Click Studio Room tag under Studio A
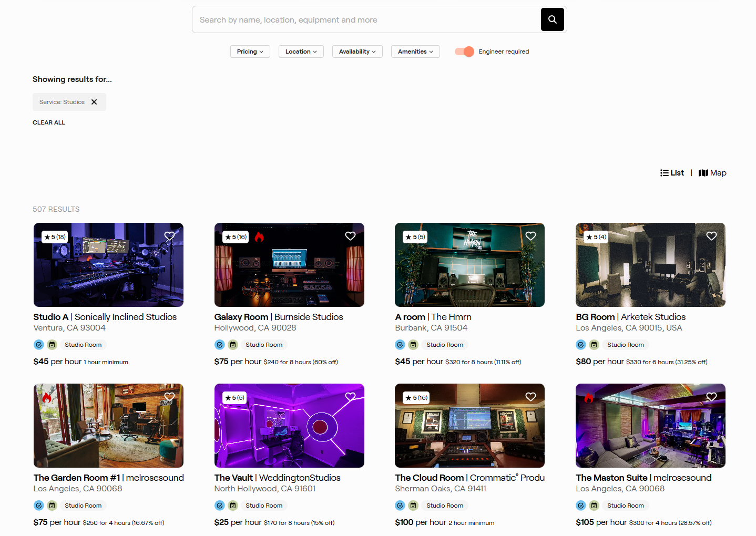756x536 pixels. click(x=83, y=345)
